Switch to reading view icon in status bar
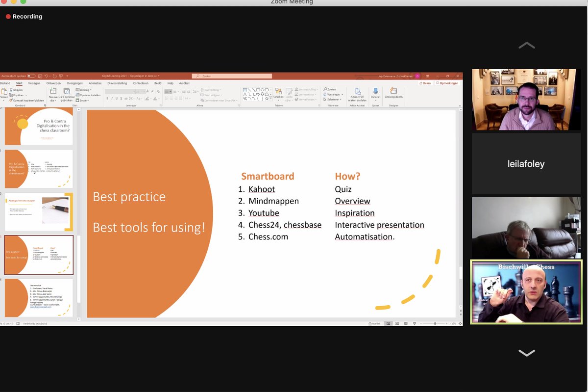Screen dimensions: 588x392 click(406, 323)
